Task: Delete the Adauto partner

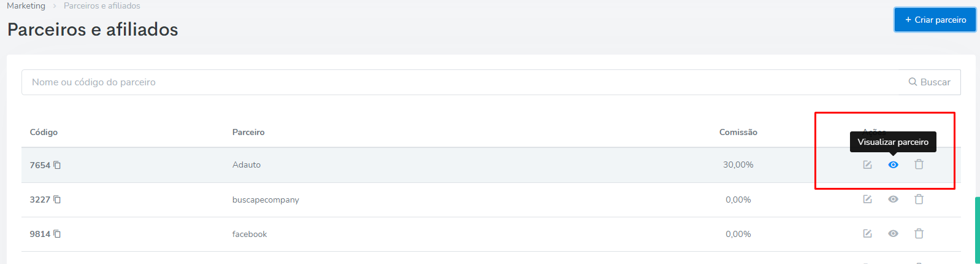Action: coord(919,164)
